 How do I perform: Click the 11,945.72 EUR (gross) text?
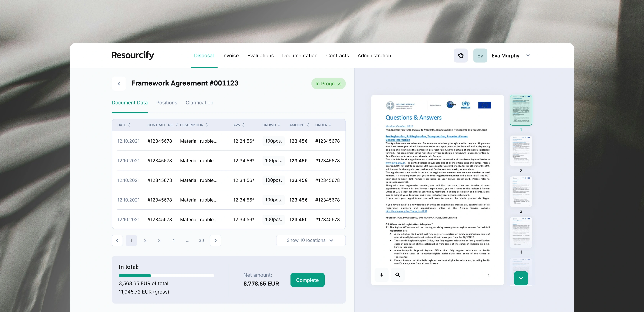pyautogui.click(x=144, y=292)
